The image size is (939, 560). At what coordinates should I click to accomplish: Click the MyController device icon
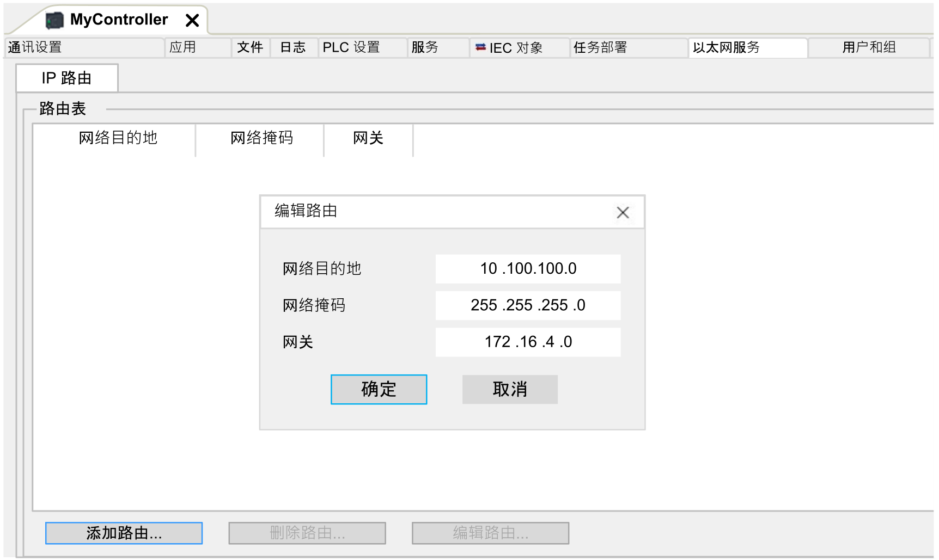[x=54, y=21]
